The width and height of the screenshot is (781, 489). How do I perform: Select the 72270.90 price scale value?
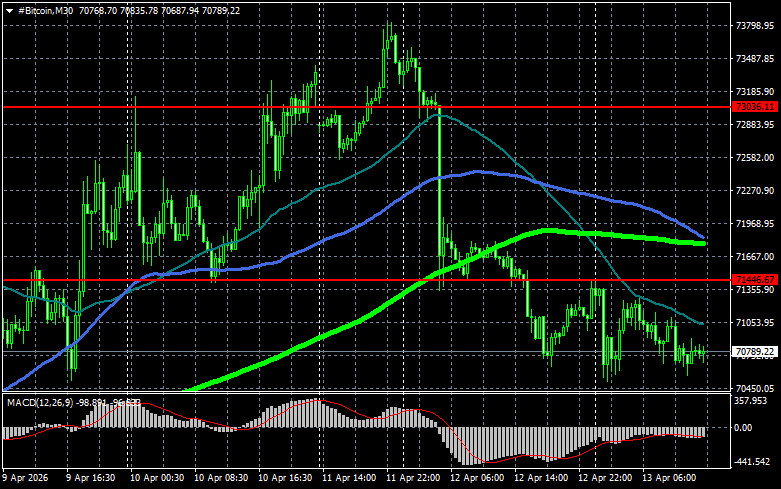pyautogui.click(x=755, y=191)
